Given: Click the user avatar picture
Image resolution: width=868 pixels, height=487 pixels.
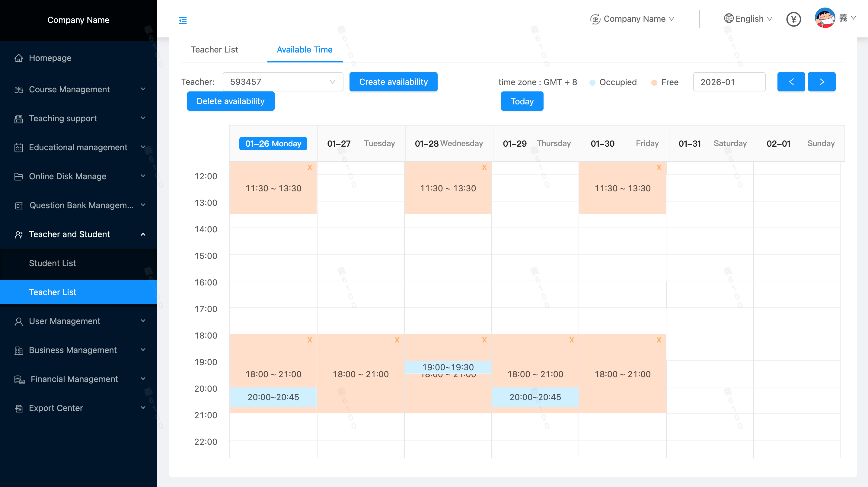Looking at the screenshot, I should 825,18.
